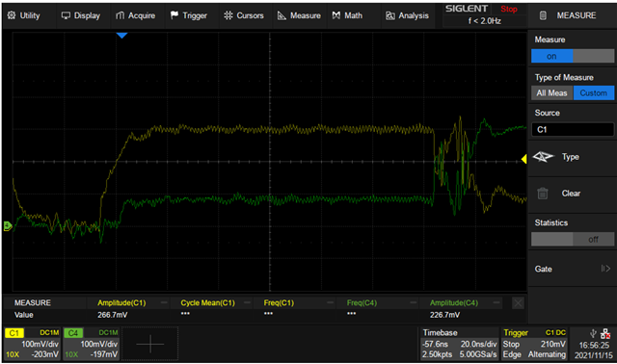The height and width of the screenshot is (364, 617).
Task: Click the yellow trigger level arrow
Action: point(523,159)
